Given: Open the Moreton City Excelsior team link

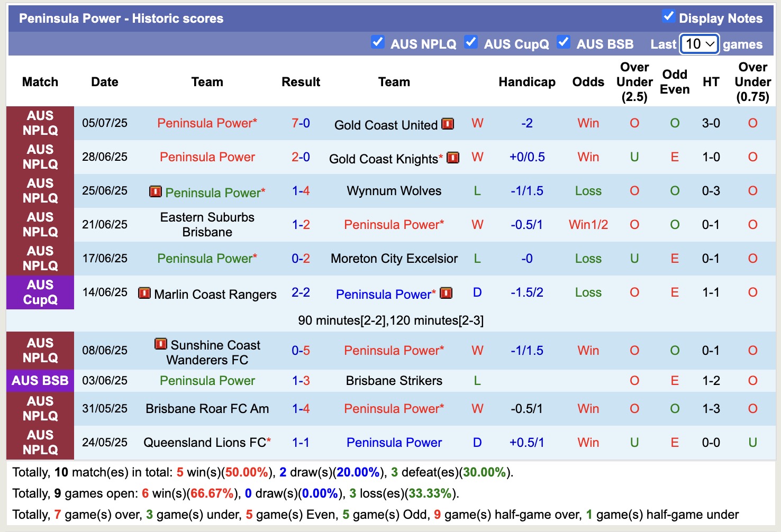Looking at the screenshot, I should (x=394, y=259).
